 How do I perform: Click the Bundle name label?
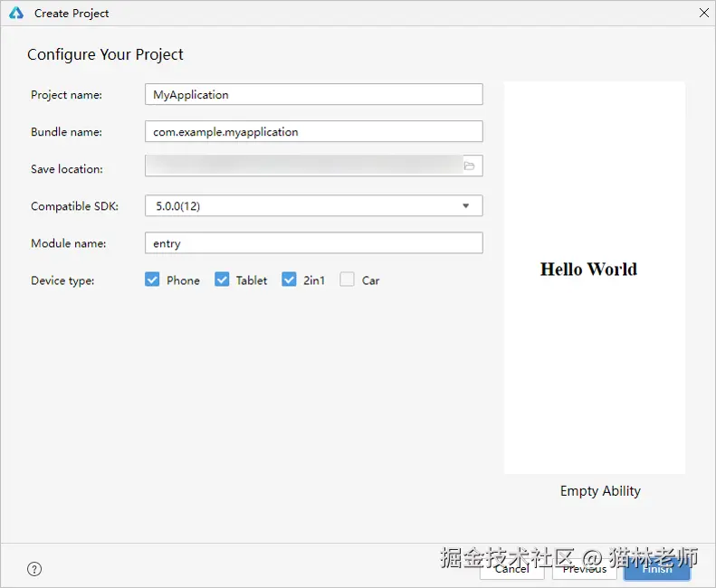(x=66, y=131)
